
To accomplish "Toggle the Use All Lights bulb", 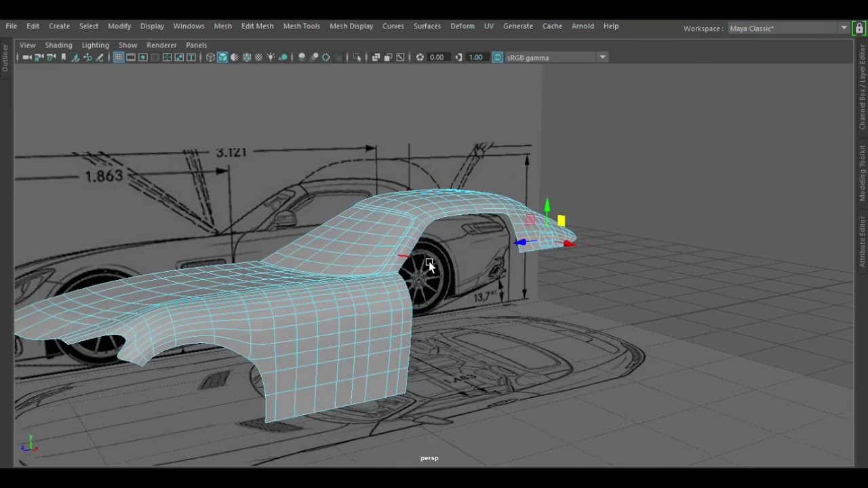I will tap(271, 58).
